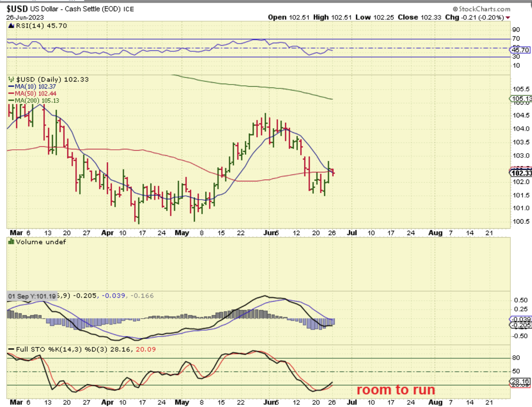Click the 'MA(10) 102.37' legend entry

click(x=35, y=87)
